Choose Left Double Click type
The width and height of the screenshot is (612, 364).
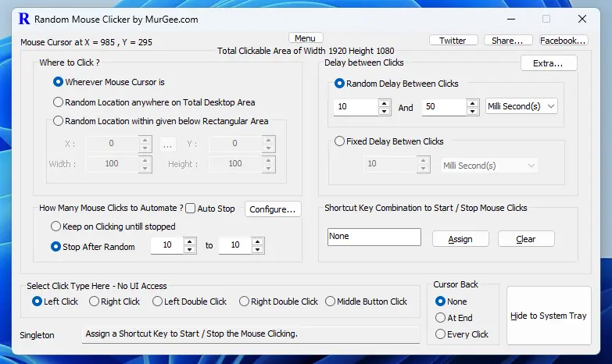pyautogui.click(x=190, y=302)
